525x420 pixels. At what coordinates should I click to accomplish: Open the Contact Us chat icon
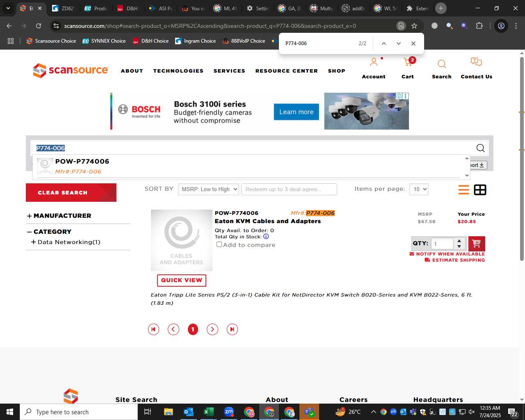click(x=476, y=62)
